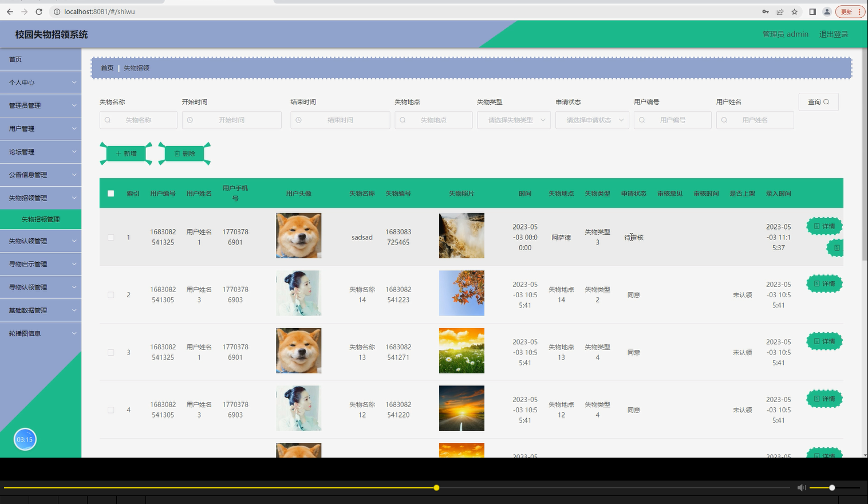The image size is (868, 504).
Task: Open 详情 for row 4
Action: click(x=824, y=399)
